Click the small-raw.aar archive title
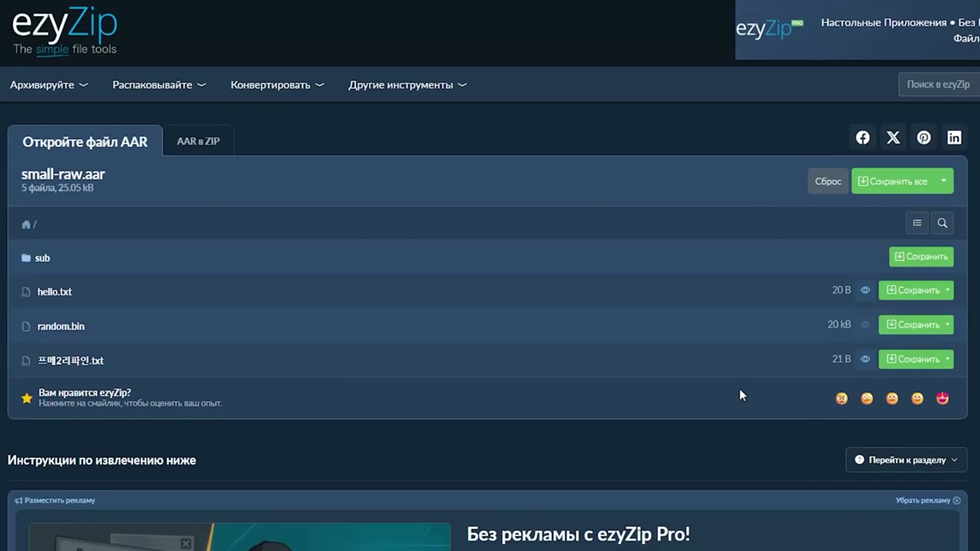Image resolution: width=980 pixels, height=551 pixels. 63,174
